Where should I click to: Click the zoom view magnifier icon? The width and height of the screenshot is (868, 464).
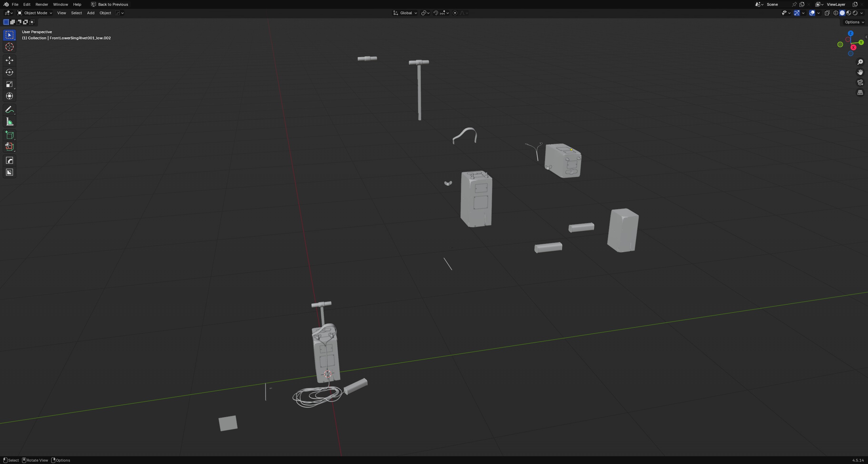[x=860, y=62]
